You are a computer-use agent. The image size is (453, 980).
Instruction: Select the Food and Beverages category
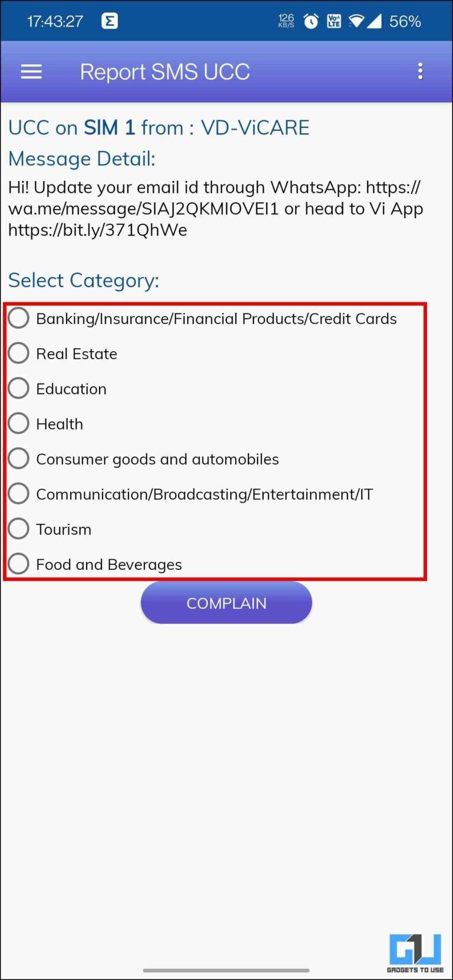(x=18, y=563)
